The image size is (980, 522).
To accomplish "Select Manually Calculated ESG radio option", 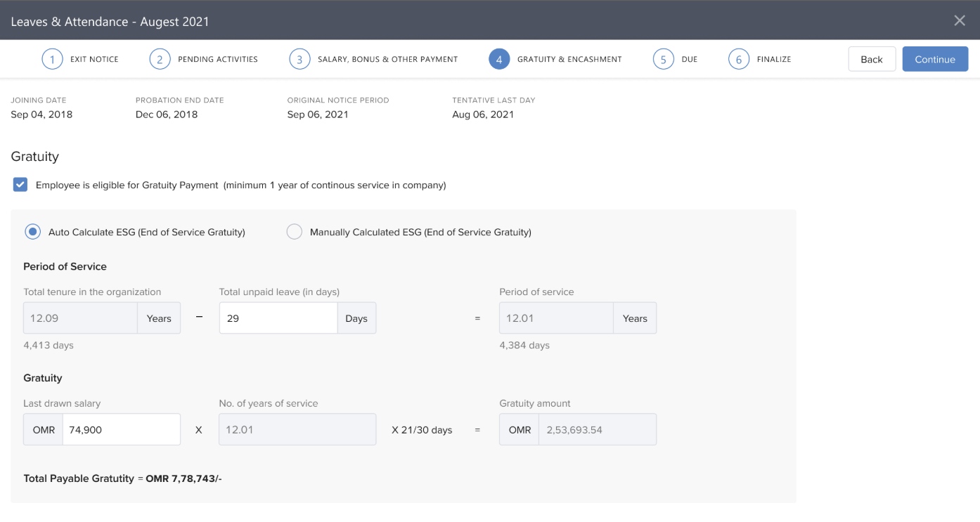I will point(294,232).
